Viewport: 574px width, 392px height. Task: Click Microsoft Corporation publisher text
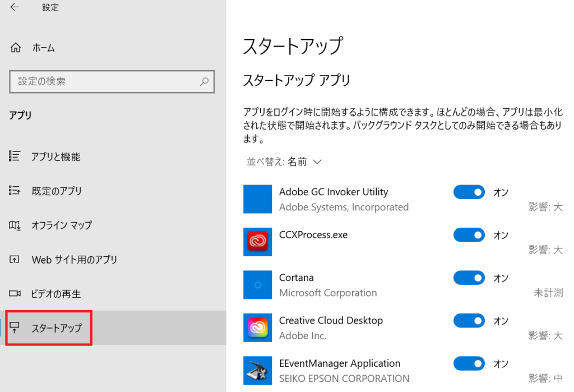pos(328,293)
